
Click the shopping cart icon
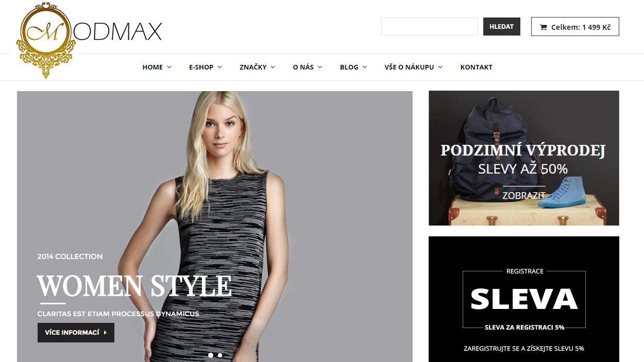coord(543,27)
